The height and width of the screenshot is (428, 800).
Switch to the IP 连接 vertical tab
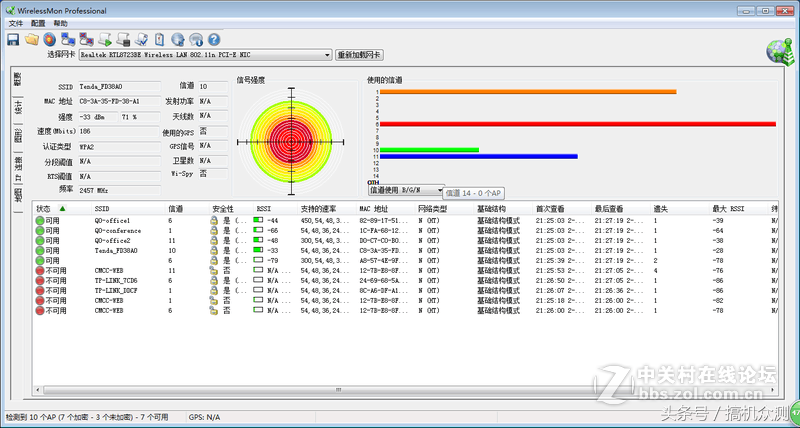point(18,167)
